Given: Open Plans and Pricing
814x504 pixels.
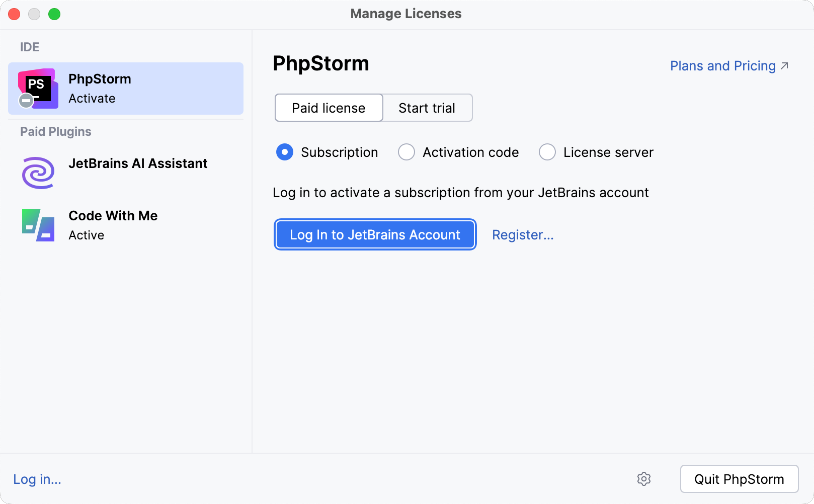Looking at the screenshot, I should pyautogui.click(x=722, y=65).
